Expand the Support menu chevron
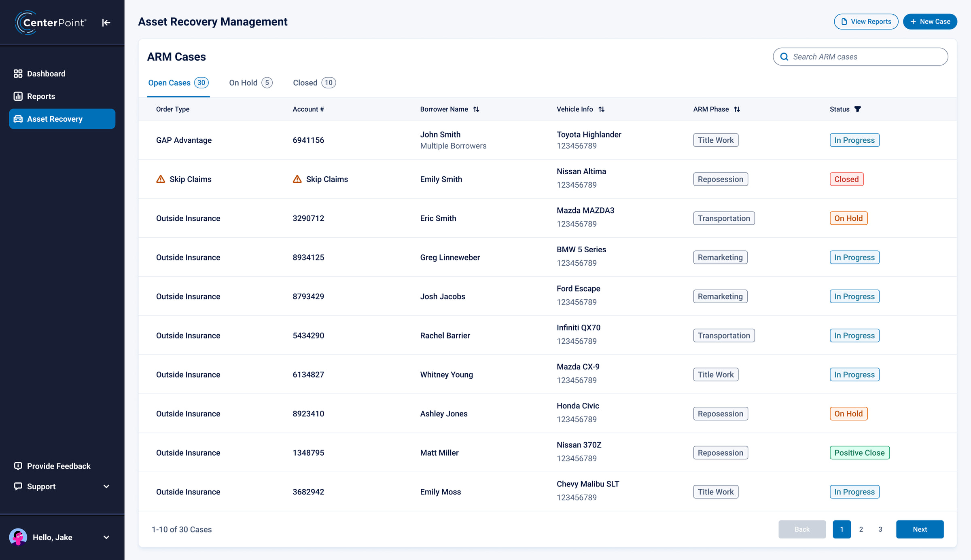This screenshot has height=560, width=971. [x=106, y=486]
